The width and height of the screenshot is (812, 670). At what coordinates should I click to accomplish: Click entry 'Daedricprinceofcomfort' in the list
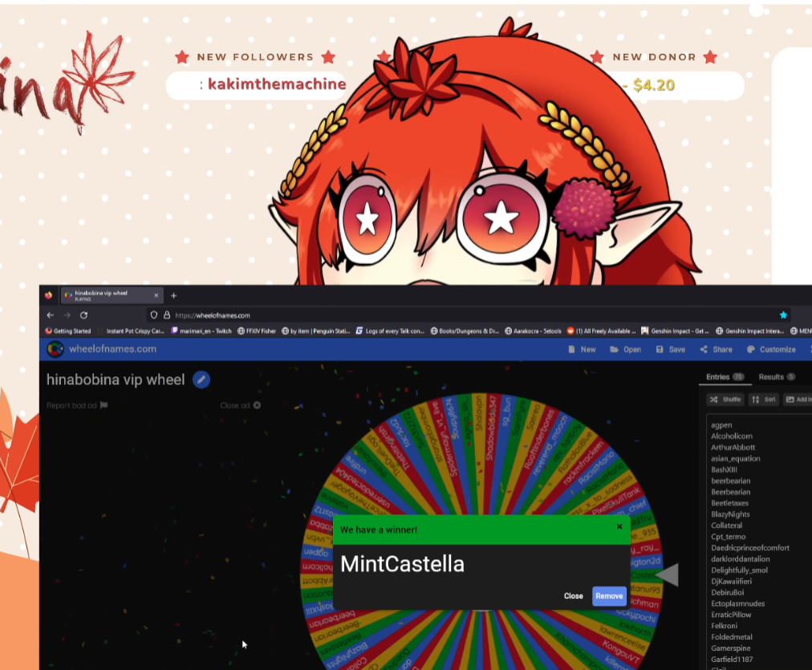(750, 548)
